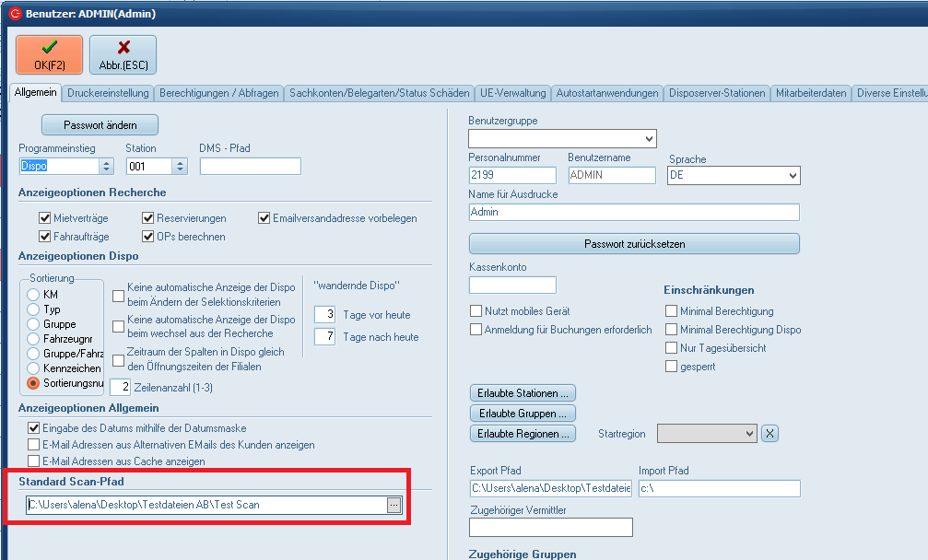This screenshot has width=928, height=560.
Task: Enable the Nutzt mobiles Gerät checkbox
Action: [476, 311]
